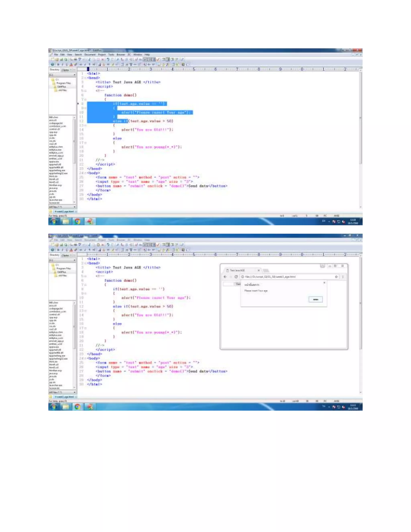Click Chrome's reload page icon
This screenshot has height=532, width=411.
[x=236, y=277]
